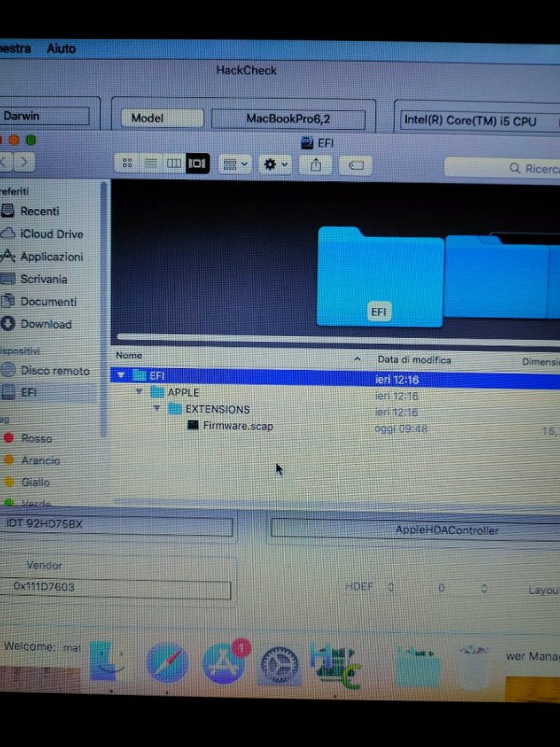
Task: Click the Finder sidebar scrollbar
Action: (x=105, y=310)
